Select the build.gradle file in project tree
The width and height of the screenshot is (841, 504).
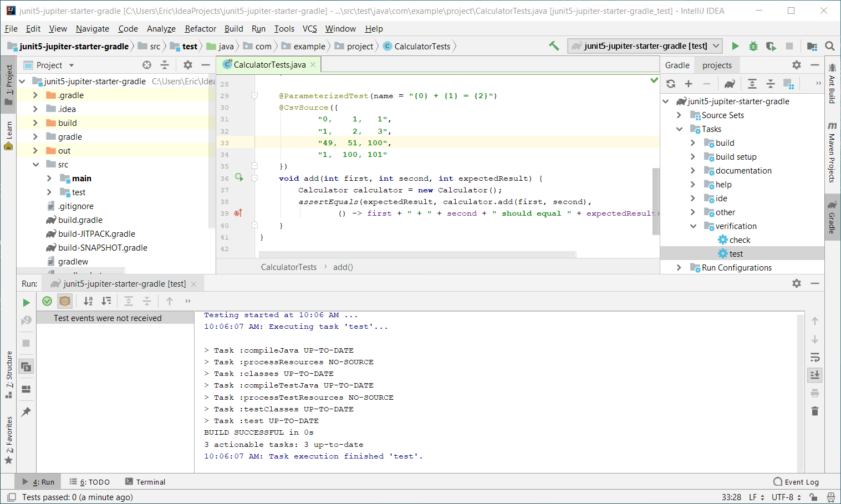pyautogui.click(x=80, y=220)
